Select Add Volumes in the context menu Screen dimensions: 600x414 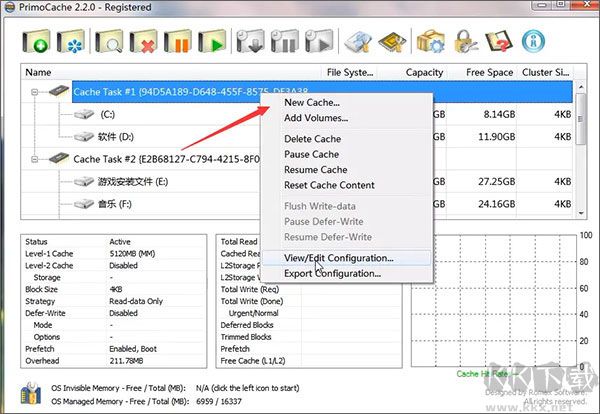(x=315, y=118)
